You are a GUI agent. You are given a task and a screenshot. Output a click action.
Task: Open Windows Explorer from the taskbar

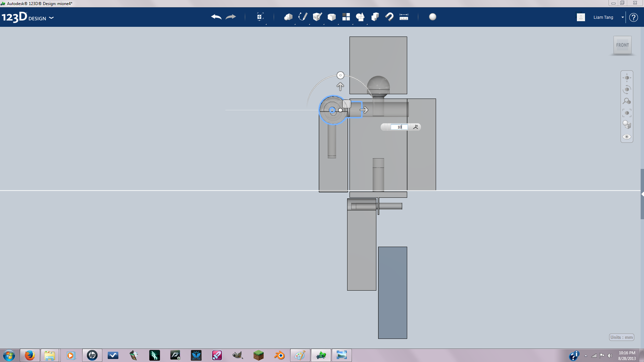pyautogui.click(x=50, y=355)
